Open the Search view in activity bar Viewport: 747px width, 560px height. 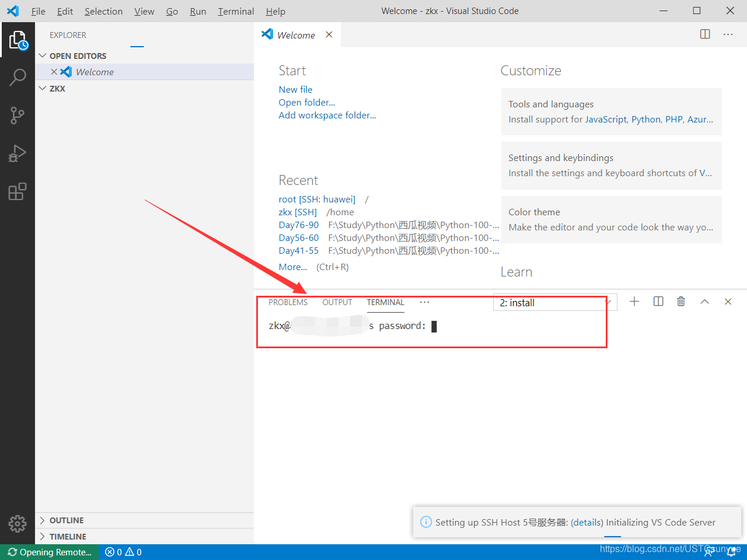pos(18,77)
